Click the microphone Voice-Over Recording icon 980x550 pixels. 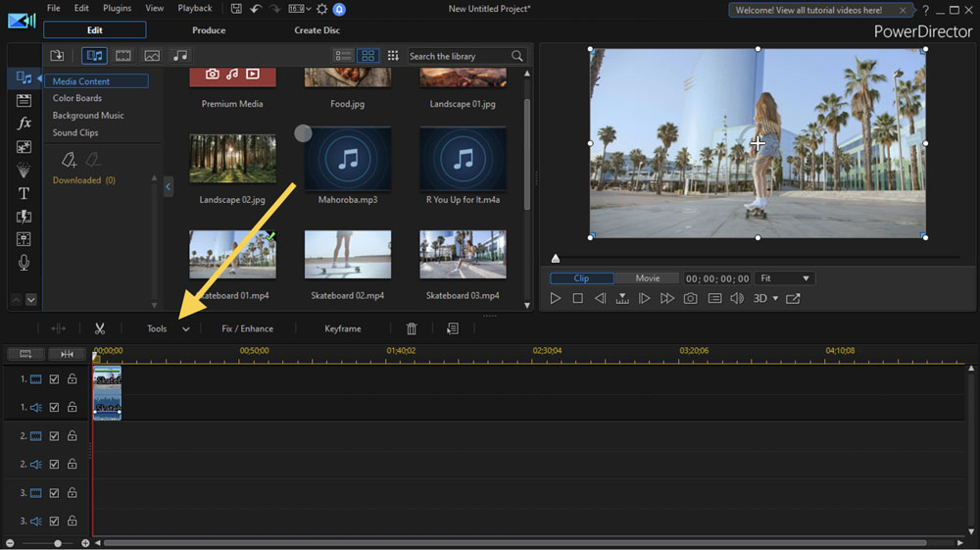pos(24,263)
